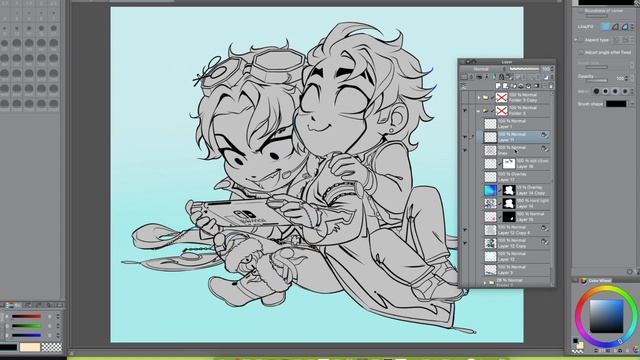Image resolution: width=640 pixels, height=360 pixels.
Task: Set as reference layer with lighthouse icon
Action: (x=487, y=77)
